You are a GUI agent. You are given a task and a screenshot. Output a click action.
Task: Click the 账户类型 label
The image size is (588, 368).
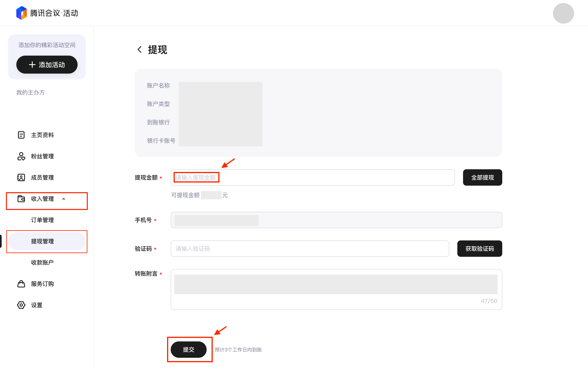pos(158,104)
